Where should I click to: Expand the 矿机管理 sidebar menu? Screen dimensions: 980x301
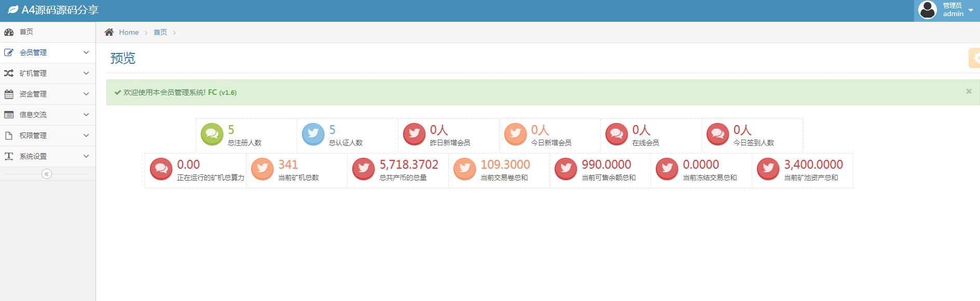tap(47, 73)
